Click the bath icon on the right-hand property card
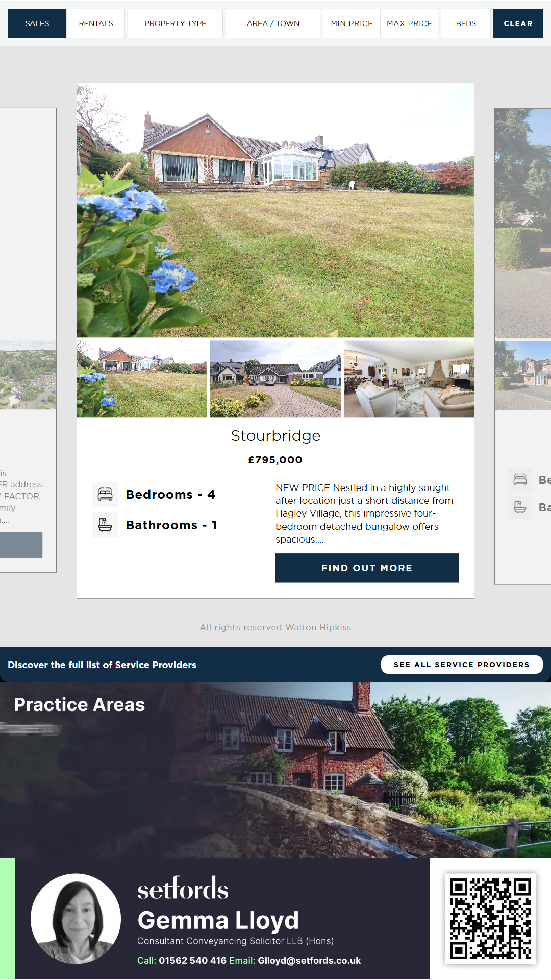The width and height of the screenshot is (551, 980). tap(520, 507)
